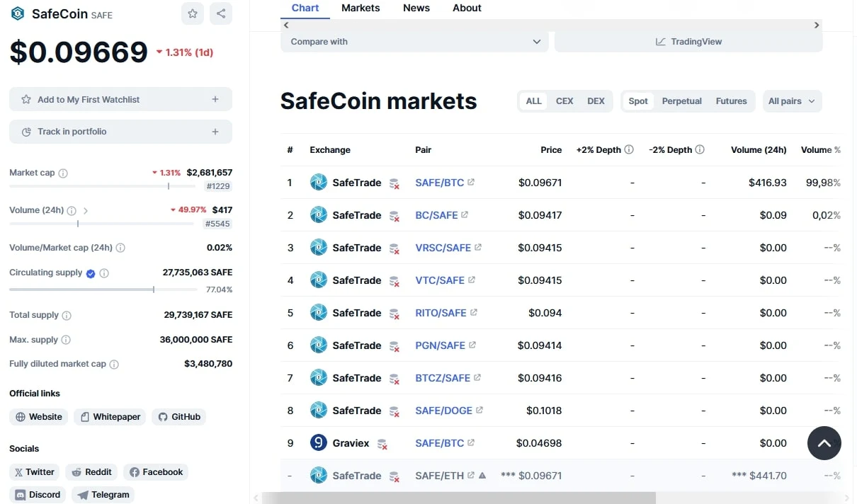Open the SAFE/BTC pair on SafeTrade
The width and height of the screenshot is (857, 504).
click(440, 183)
